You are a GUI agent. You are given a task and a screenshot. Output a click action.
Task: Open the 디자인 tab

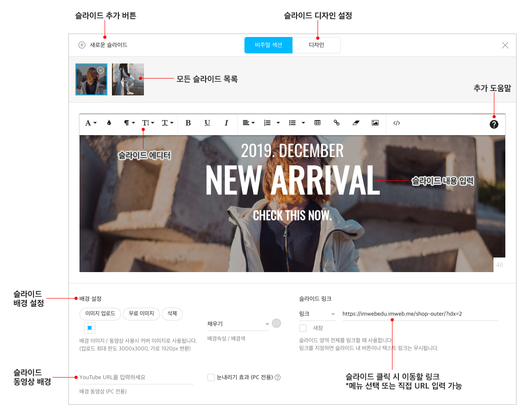pyautogui.click(x=316, y=45)
